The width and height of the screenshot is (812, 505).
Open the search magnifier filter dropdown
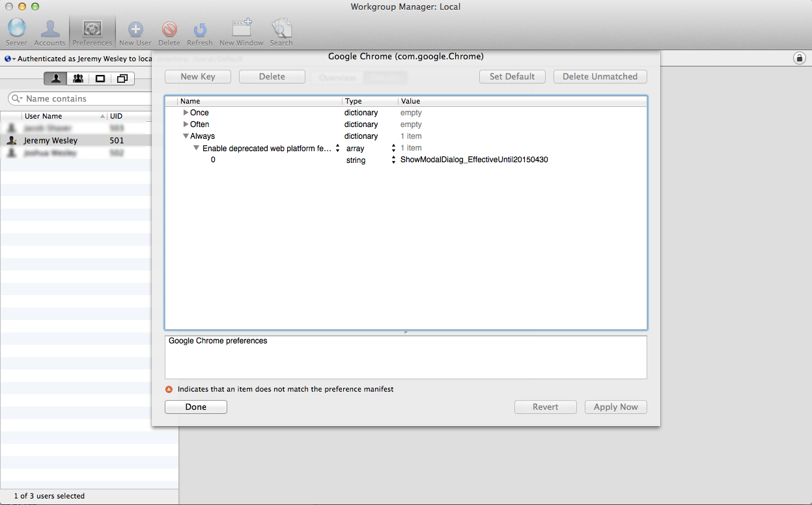[17, 98]
